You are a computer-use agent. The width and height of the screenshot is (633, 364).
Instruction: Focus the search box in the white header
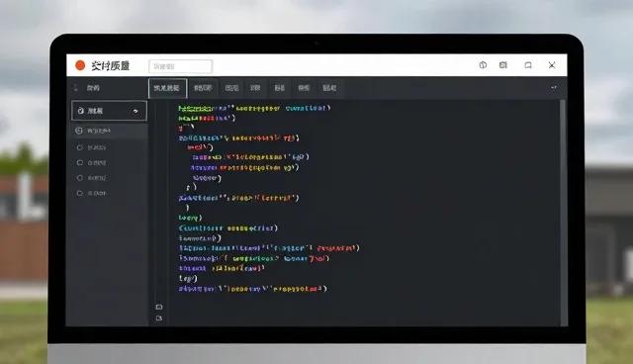pyautogui.click(x=180, y=66)
